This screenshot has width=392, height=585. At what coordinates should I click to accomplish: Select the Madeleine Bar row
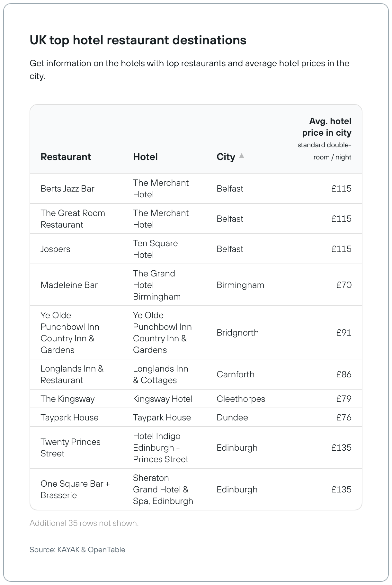coord(196,285)
